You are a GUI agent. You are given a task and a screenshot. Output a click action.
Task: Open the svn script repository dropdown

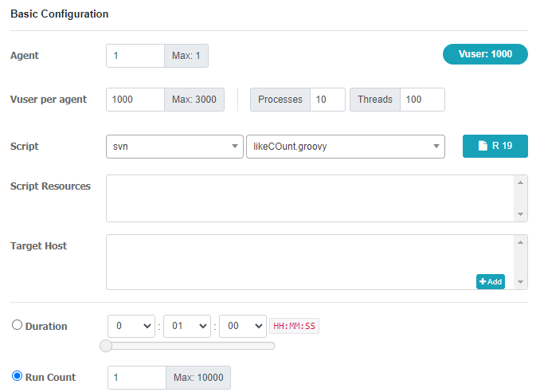pos(174,147)
